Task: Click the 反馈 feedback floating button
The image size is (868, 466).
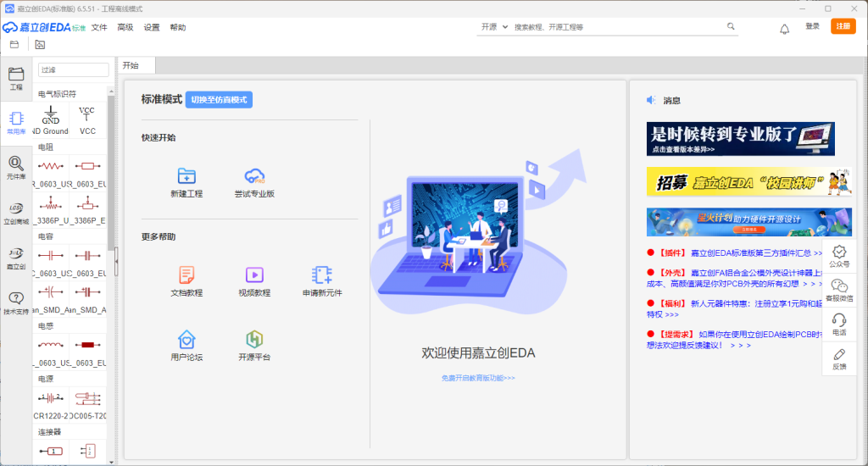Action: click(839, 358)
